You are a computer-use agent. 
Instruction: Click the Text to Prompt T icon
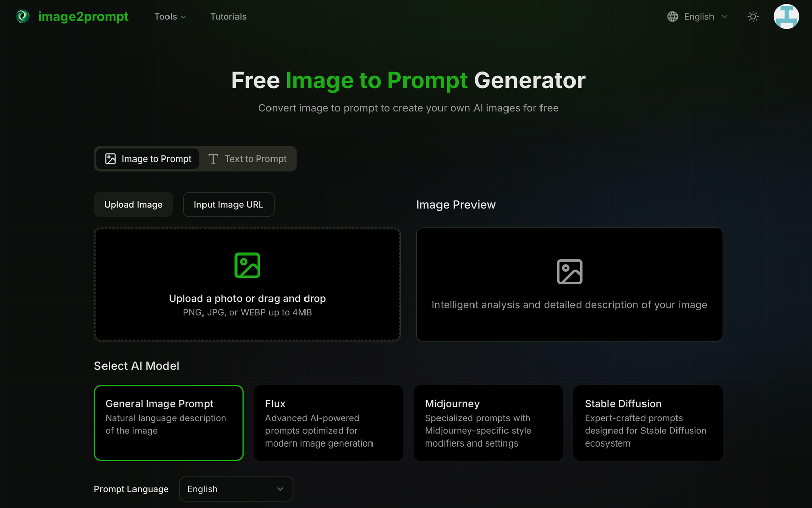[x=214, y=158]
